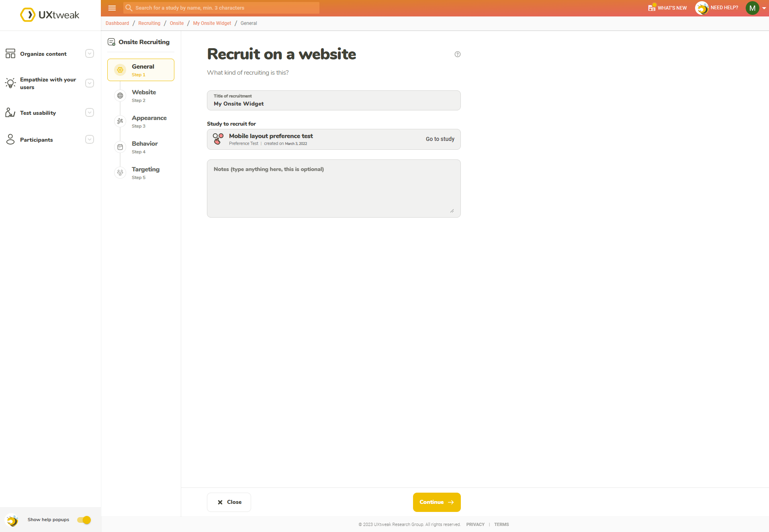This screenshot has height=532, width=769.
Task: Switch to the Behavior step
Action: pos(145,147)
